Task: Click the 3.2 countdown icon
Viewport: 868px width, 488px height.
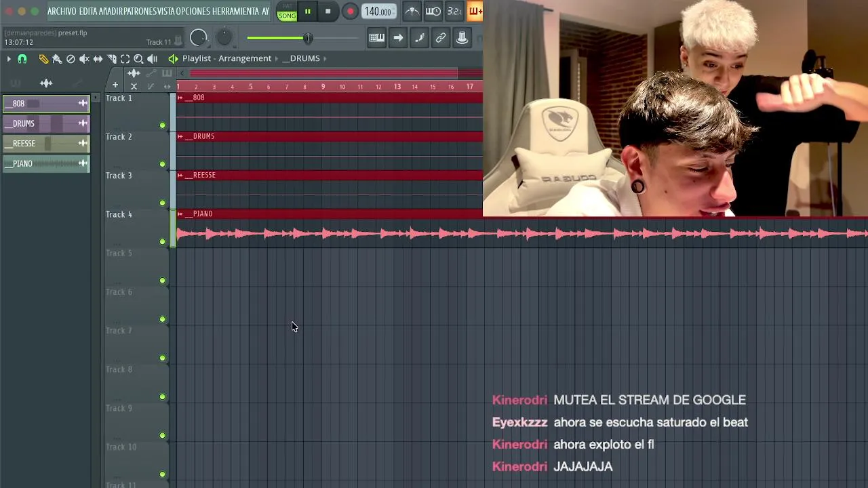Action: 454,11
